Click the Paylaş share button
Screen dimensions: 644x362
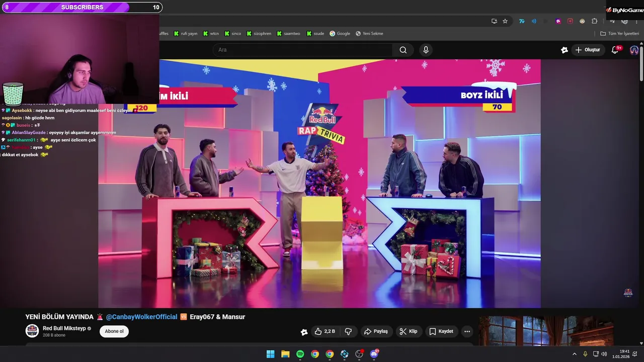375,331
